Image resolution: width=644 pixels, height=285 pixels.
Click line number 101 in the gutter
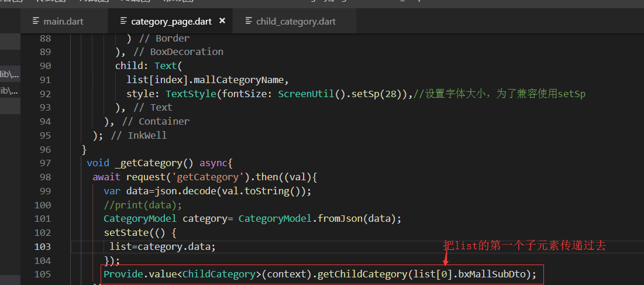click(43, 219)
